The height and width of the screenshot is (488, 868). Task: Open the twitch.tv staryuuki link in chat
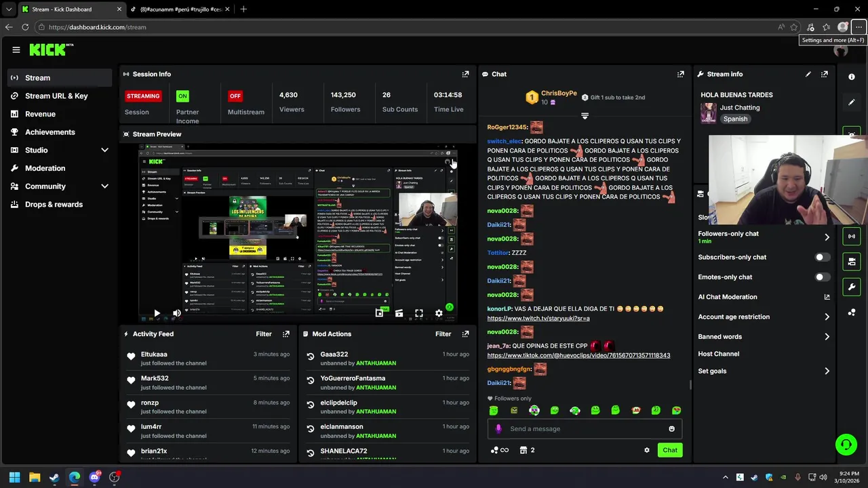538,319
